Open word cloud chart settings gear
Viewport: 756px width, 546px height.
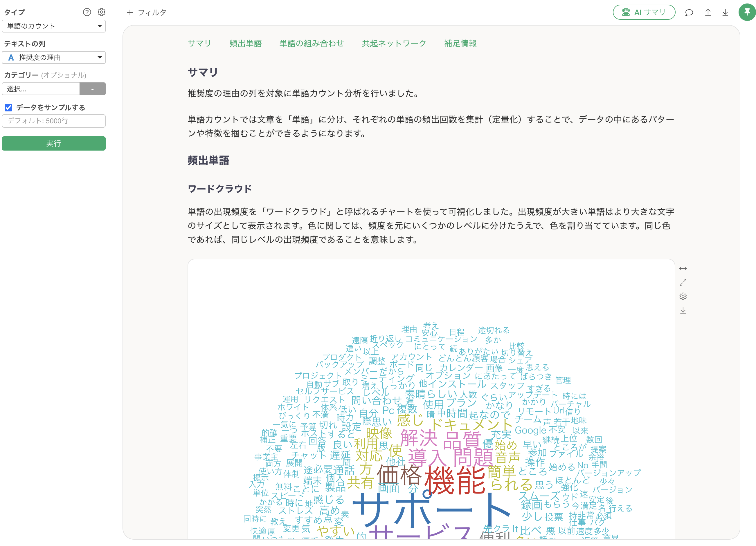click(x=683, y=296)
